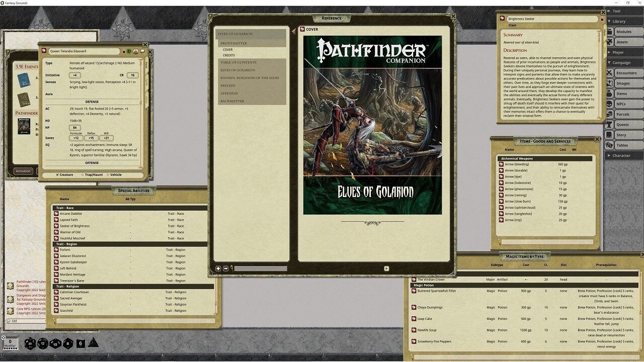The height and width of the screenshot is (362, 644).
Task: Open the Arcane Dabbler trait link icon
Action: pyautogui.click(x=56, y=214)
